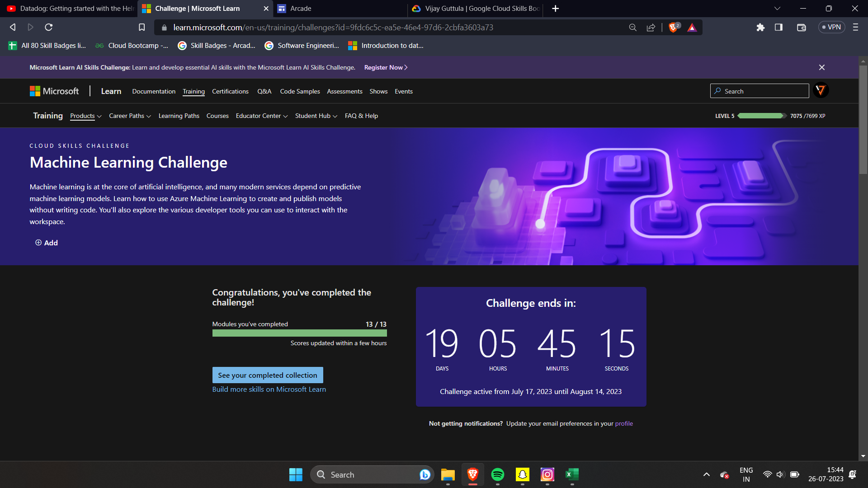Open the Student Hub dropdown

(x=316, y=116)
